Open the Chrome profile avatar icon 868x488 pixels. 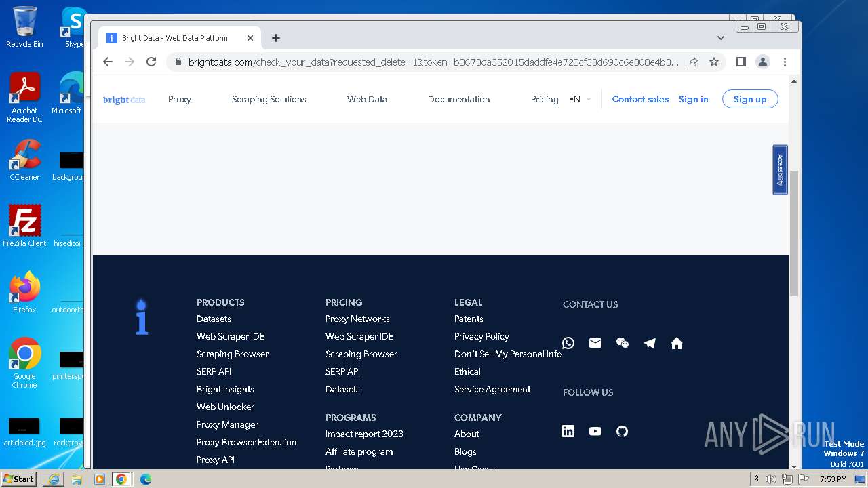point(763,62)
